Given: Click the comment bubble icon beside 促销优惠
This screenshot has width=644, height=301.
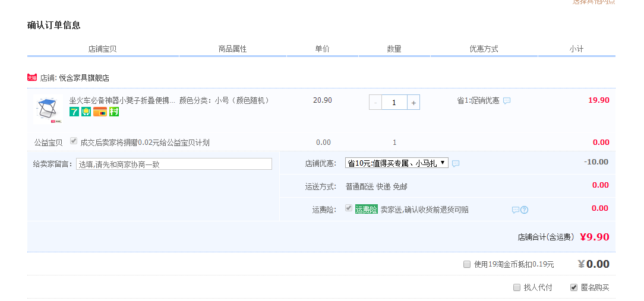Looking at the screenshot, I should click(x=507, y=100).
